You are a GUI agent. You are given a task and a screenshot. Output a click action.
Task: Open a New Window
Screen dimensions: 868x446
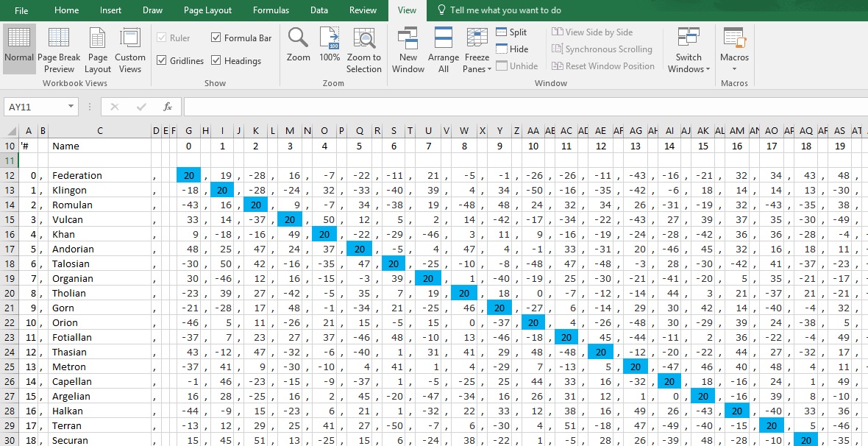[408, 49]
